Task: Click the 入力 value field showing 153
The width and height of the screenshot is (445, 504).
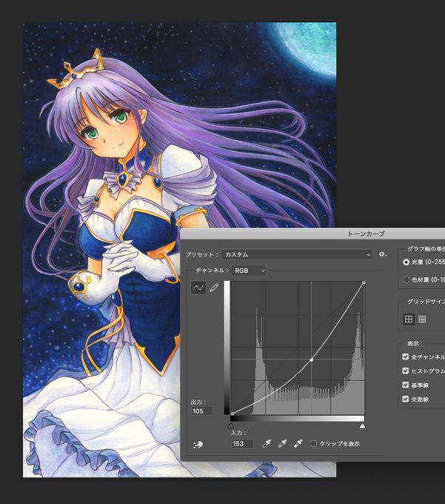Action: tap(242, 444)
